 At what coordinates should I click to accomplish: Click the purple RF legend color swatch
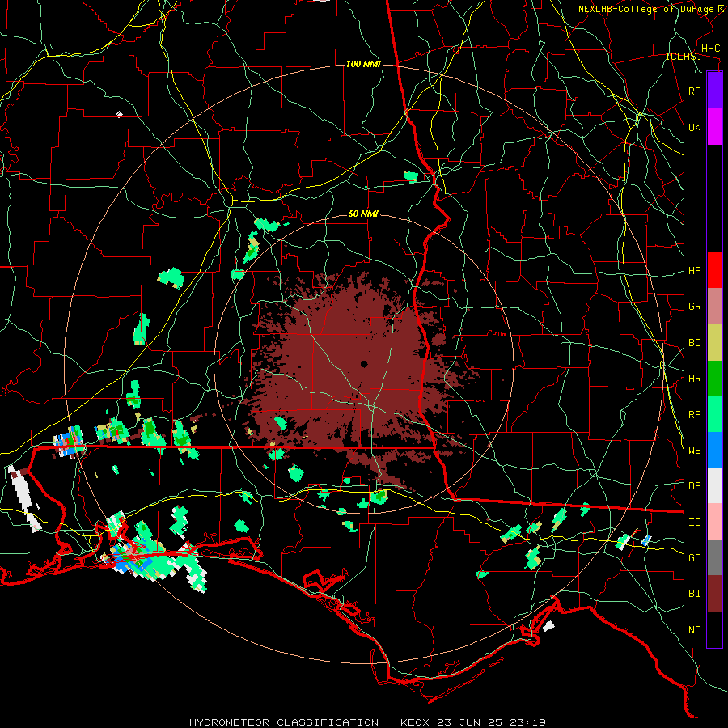coord(714,91)
